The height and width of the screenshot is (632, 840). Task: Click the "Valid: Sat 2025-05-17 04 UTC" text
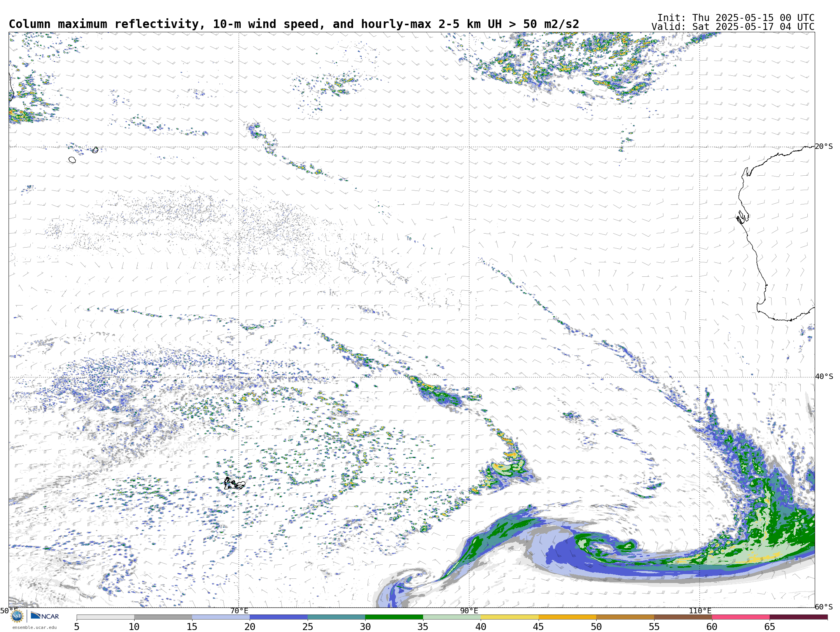point(733,27)
